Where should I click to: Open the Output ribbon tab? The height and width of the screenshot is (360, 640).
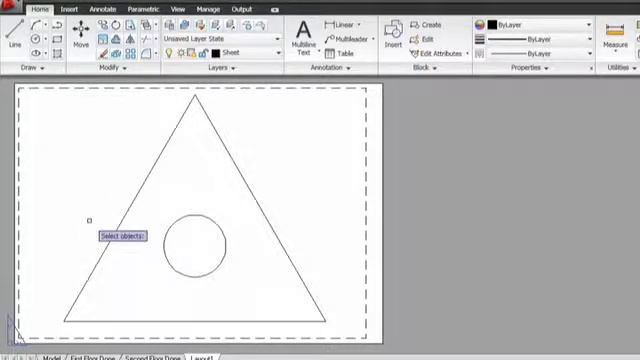point(242,9)
